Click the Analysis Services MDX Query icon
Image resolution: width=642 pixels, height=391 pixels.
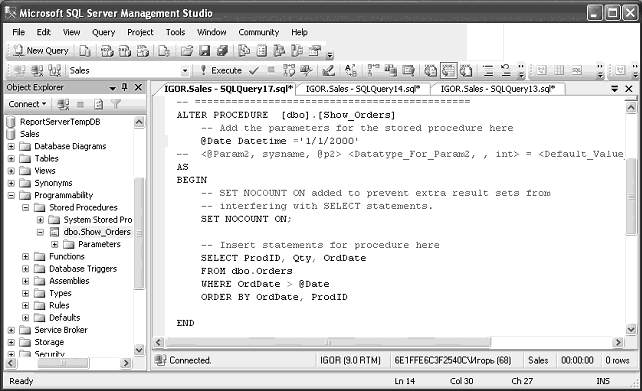(107, 51)
